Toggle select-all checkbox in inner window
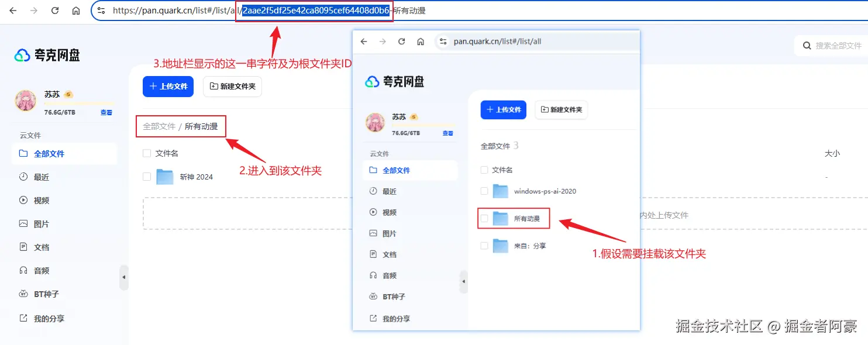Screen dimensions: 868x345 pos(484,170)
